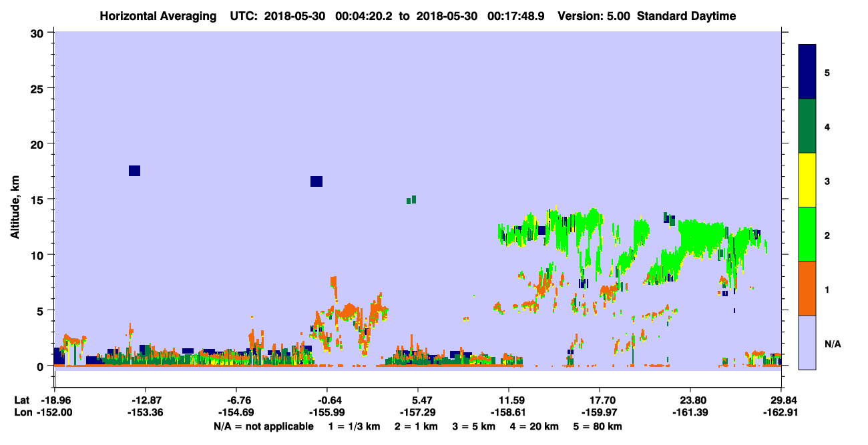Click the colorbar label 2
Viewport: 868px width, 445px height.
pyautogui.click(x=827, y=235)
